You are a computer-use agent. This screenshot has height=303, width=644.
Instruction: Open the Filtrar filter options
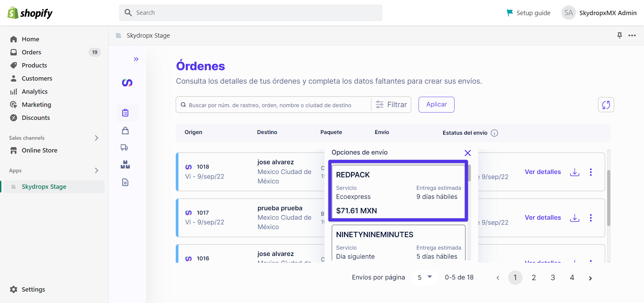[x=391, y=105]
